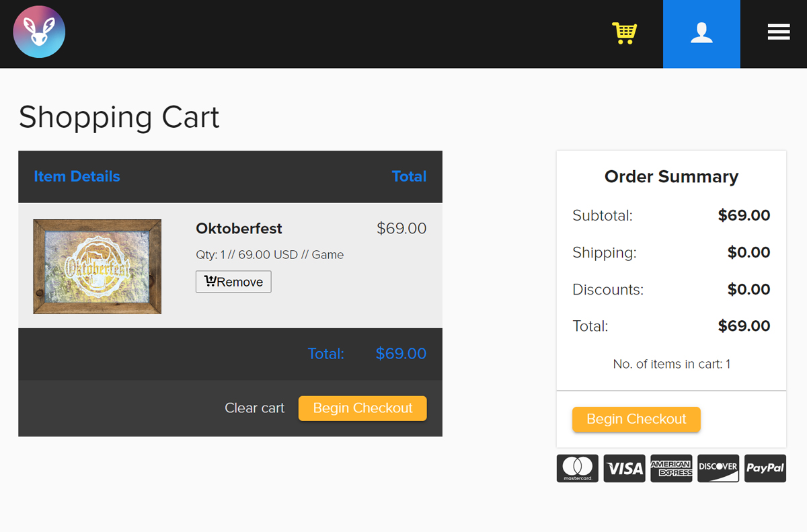Begin Checkout below the cart table
Screen dimensions: 807x532
pos(362,408)
